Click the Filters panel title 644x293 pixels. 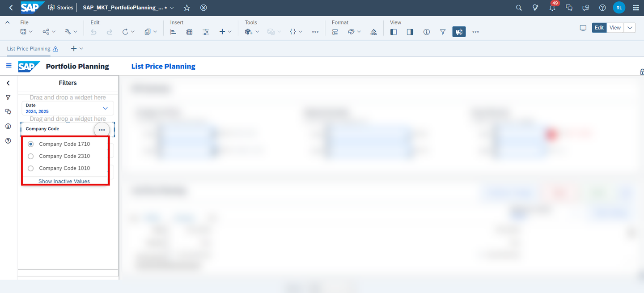coord(68,83)
